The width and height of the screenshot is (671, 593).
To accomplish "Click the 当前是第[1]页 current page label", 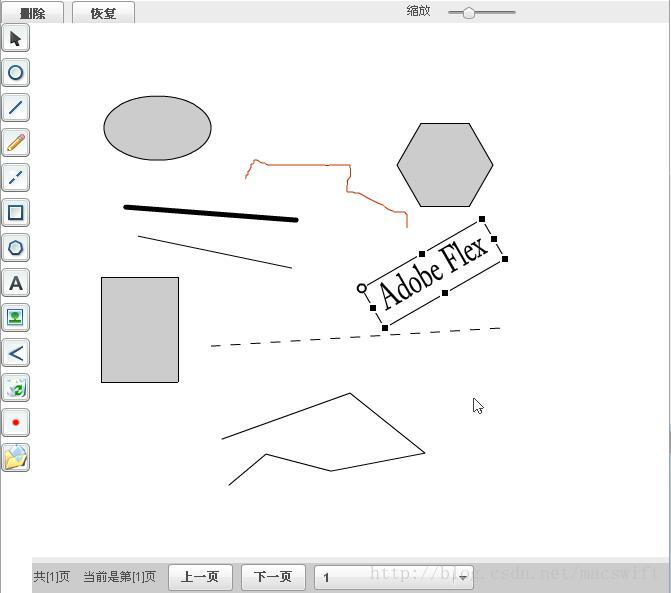I will click(x=119, y=577).
